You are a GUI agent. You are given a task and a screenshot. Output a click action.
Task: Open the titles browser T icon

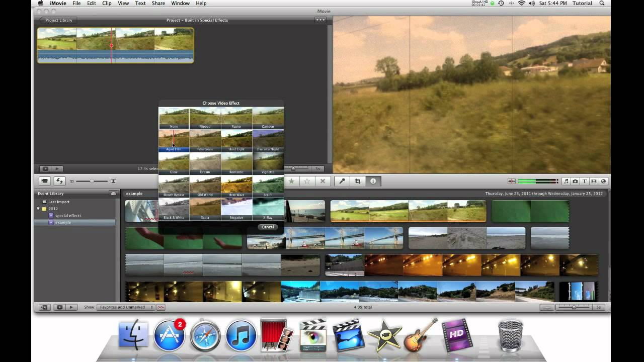point(585,181)
